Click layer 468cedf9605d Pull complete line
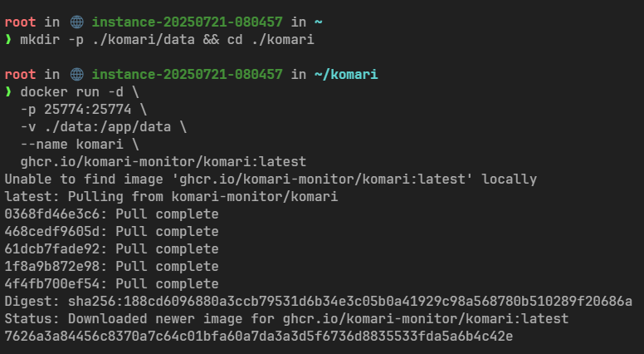 tap(111, 232)
